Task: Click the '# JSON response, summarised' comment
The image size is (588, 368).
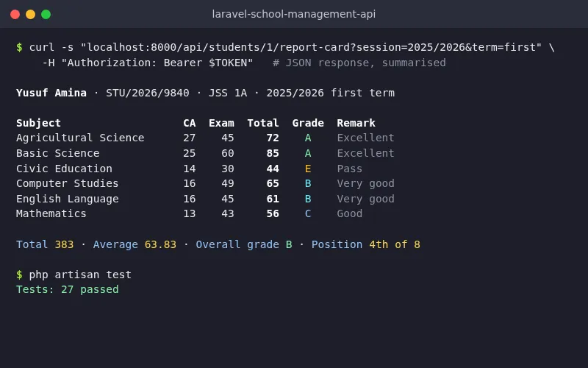Action: click(x=359, y=63)
